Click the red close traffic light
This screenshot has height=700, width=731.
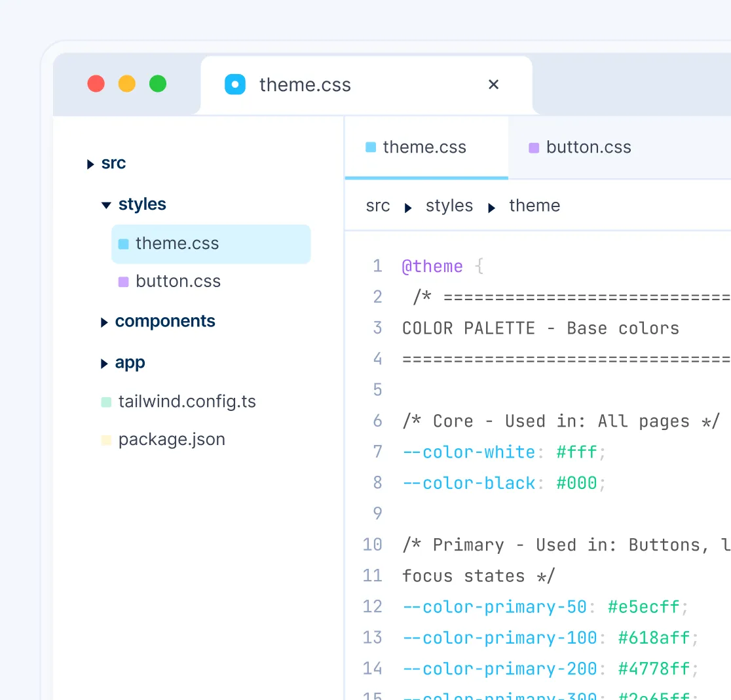tap(96, 84)
